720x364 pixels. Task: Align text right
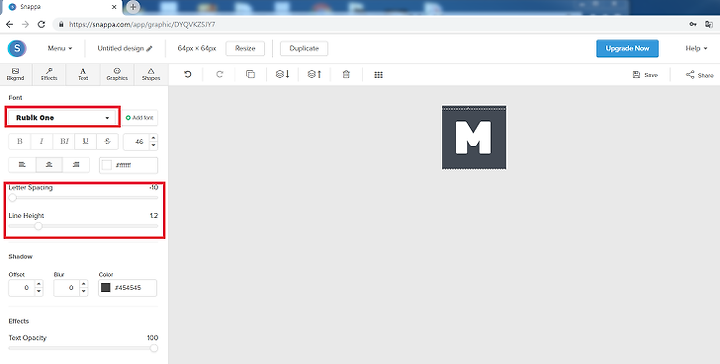(x=76, y=165)
